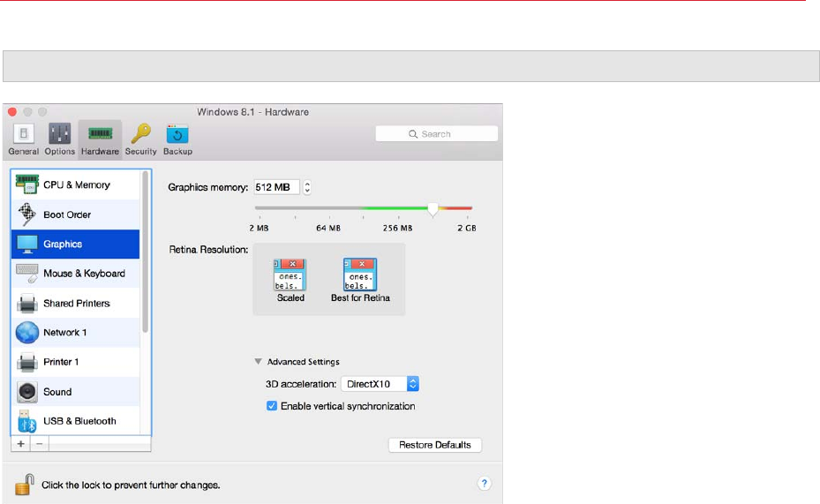Click the Graphics monitor icon
Viewport: 820px width, 504px height.
[x=27, y=244]
